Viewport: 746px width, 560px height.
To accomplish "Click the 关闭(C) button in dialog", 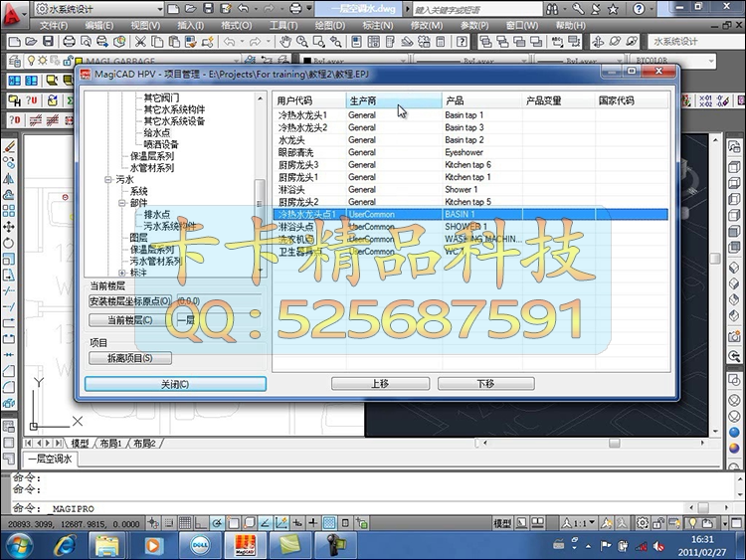I will (175, 384).
